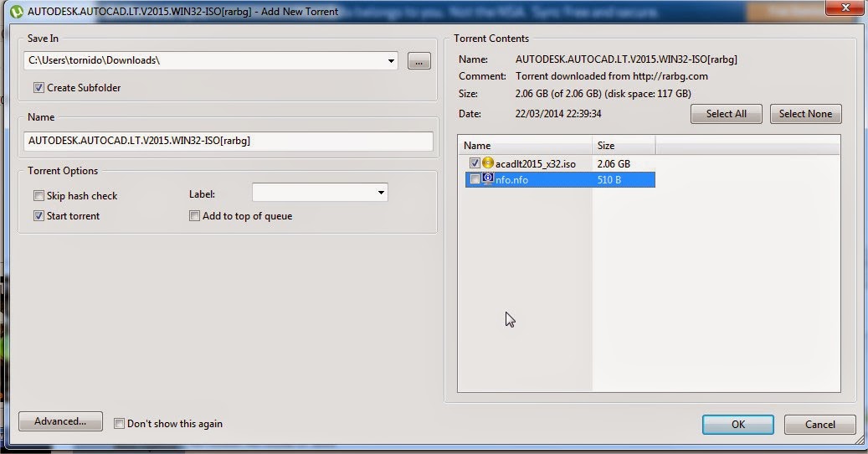Screen dimensions: 868x454
Task: Select the nfo.nfo file name
Action: click(511, 180)
